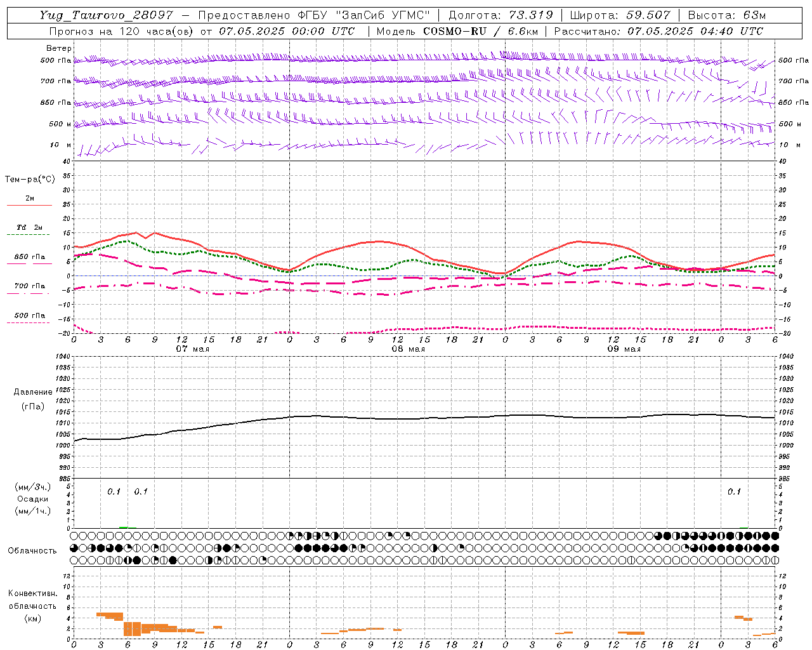Click the Высота: 63м header field
Screen dimensions: 812x650
726,15
